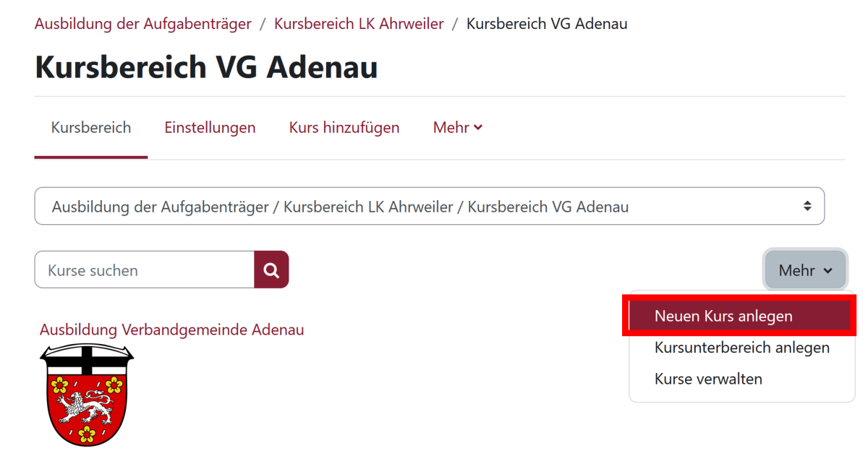Click the Kursbereich VG Adenau page heading
The image size is (868, 464).
pos(206,67)
